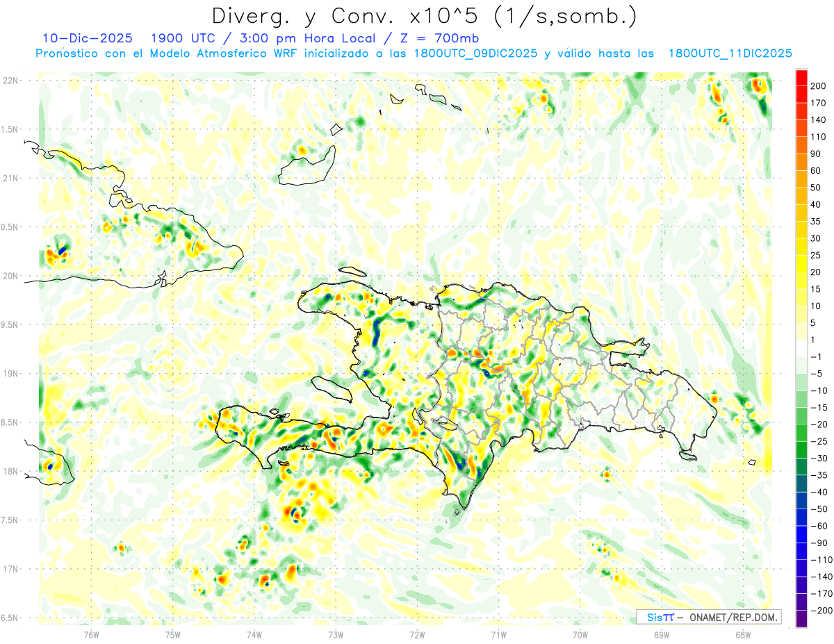
Task: Click the '76W' longitude label
Action: click(92, 634)
